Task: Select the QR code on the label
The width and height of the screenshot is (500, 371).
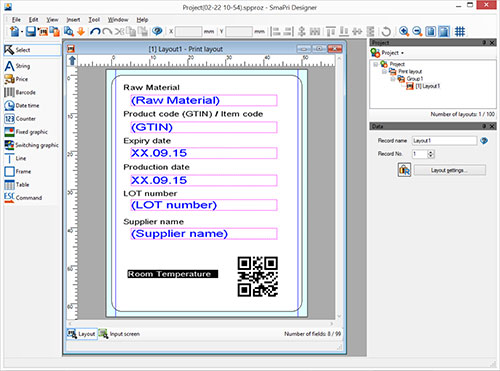Action: coord(258,276)
